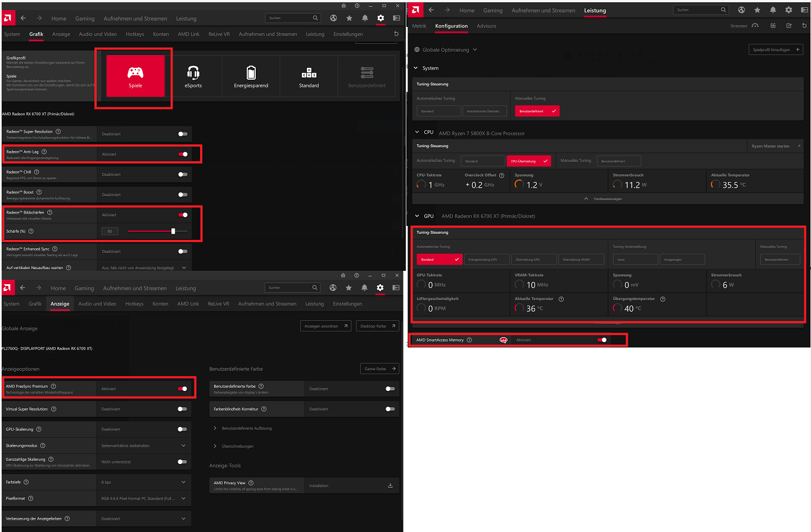This screenshot has width=811, height=532.
Task: Open Verbesserung der Anzeigefarben dropdown
Action: 144,519
